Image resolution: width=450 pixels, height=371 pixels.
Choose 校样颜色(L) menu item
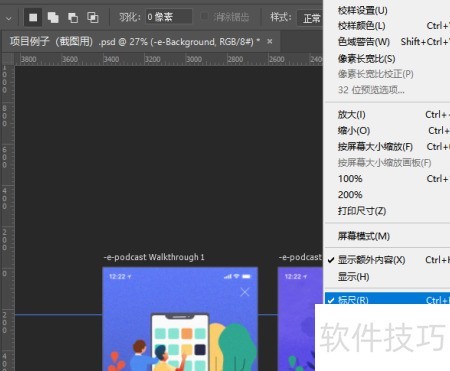tap(387, 26)
